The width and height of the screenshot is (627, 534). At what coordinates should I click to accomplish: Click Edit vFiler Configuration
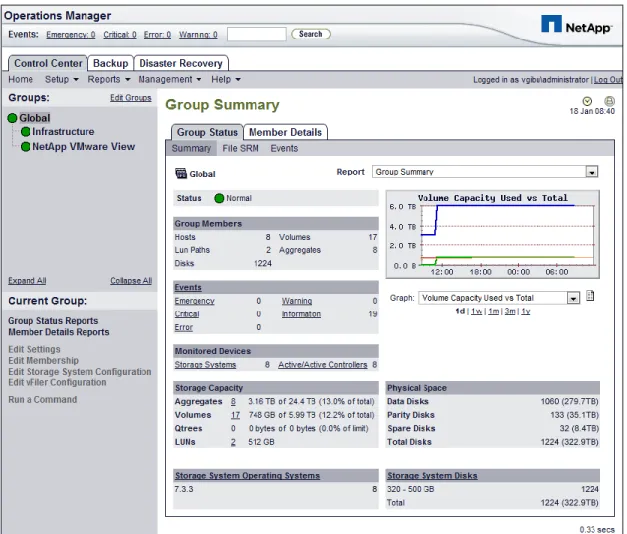[x=57, y=382]
